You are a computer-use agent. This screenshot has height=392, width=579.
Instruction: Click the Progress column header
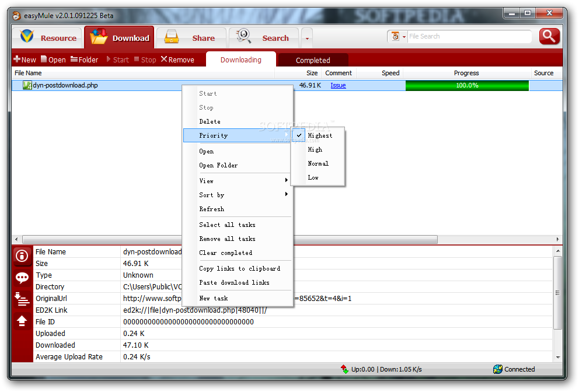click(x=466, y=73)
